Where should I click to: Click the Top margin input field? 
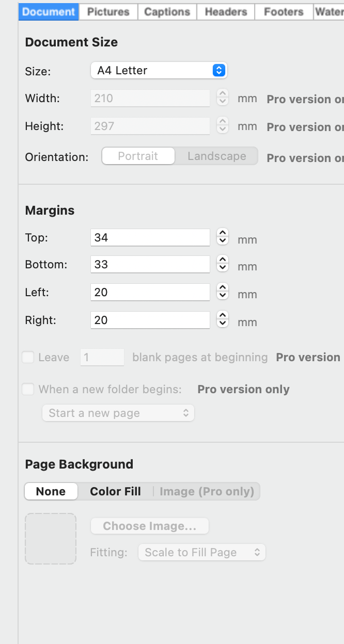(150, 237)
